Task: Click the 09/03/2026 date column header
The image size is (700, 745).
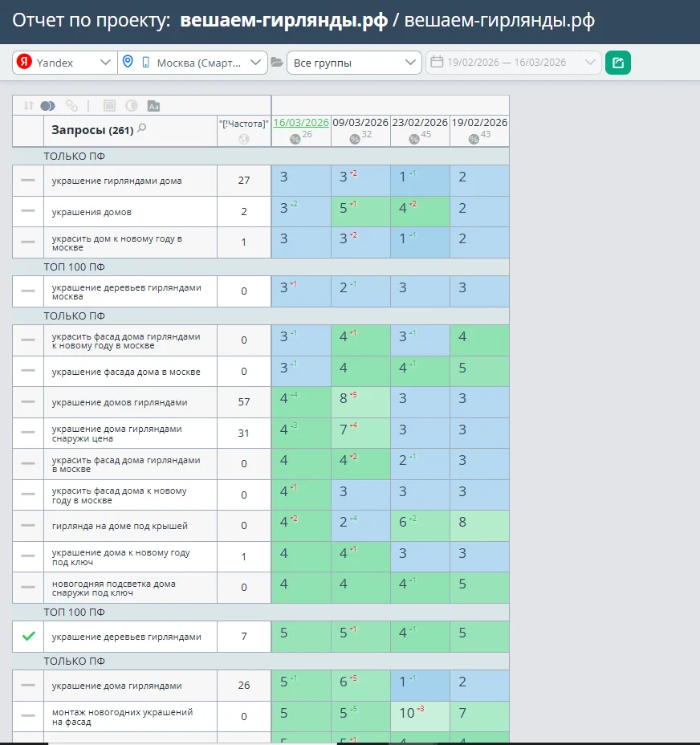Action: (360, 123)
